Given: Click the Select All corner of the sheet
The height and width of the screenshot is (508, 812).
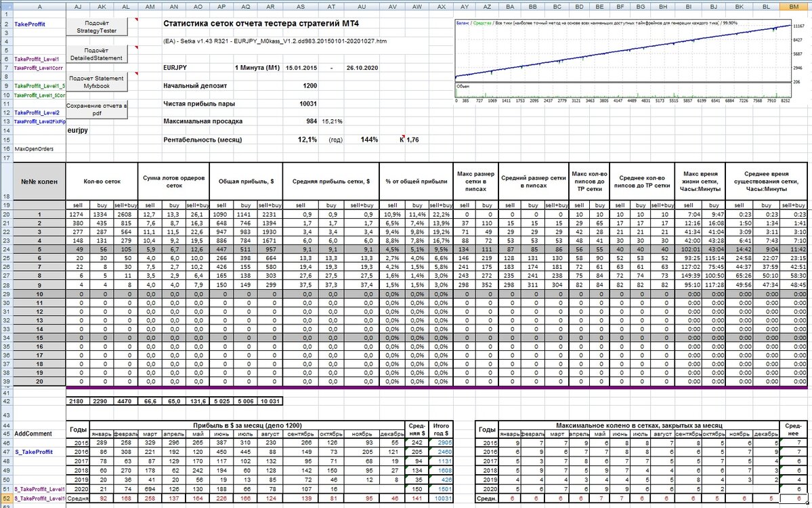Looking at the screenshot, I should click(7, 7).
